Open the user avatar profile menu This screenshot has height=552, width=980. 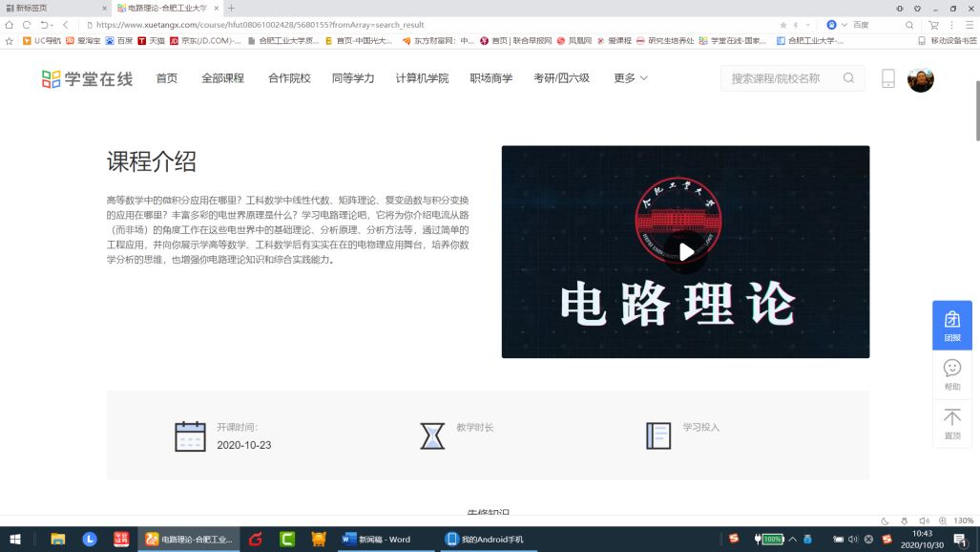tap(920, 79)
